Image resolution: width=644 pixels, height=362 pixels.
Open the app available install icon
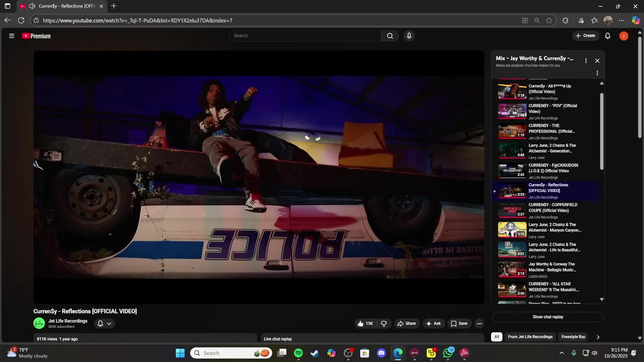coord(525,21)
